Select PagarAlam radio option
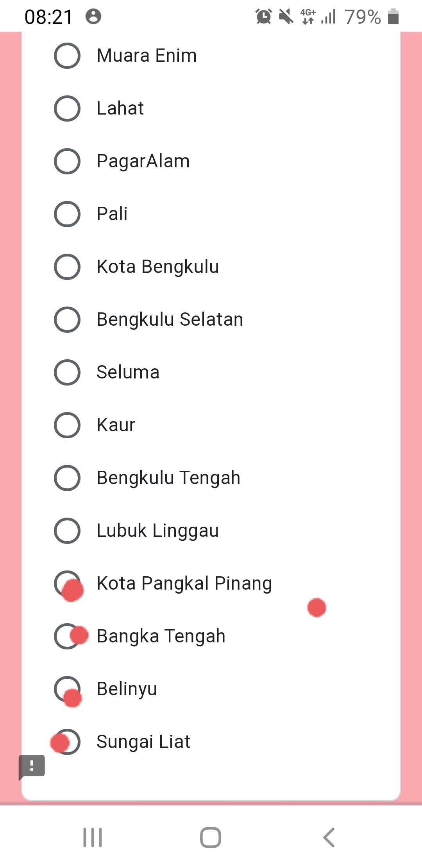This screenshot has width=422, height=868. [67, 161]
